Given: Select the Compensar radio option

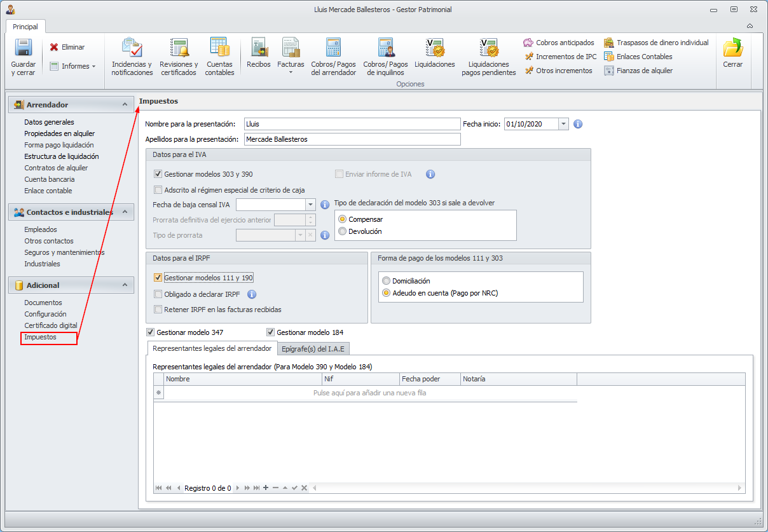Looking at the screenshot, I should 343,219.
